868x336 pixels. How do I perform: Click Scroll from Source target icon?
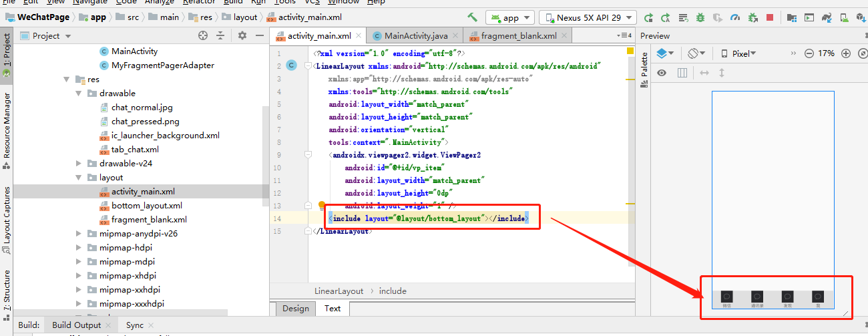point(204,35)
